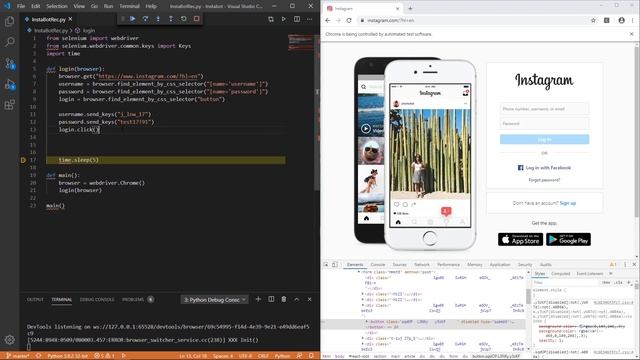Select Python language mode in status bar
This screenshot has width=640, height=360.
click(282, 356)
